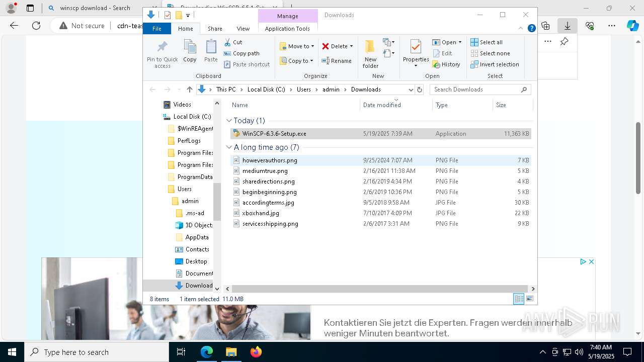
Task: Open the Move to dropdown
Action: click(x=297, y=46)
